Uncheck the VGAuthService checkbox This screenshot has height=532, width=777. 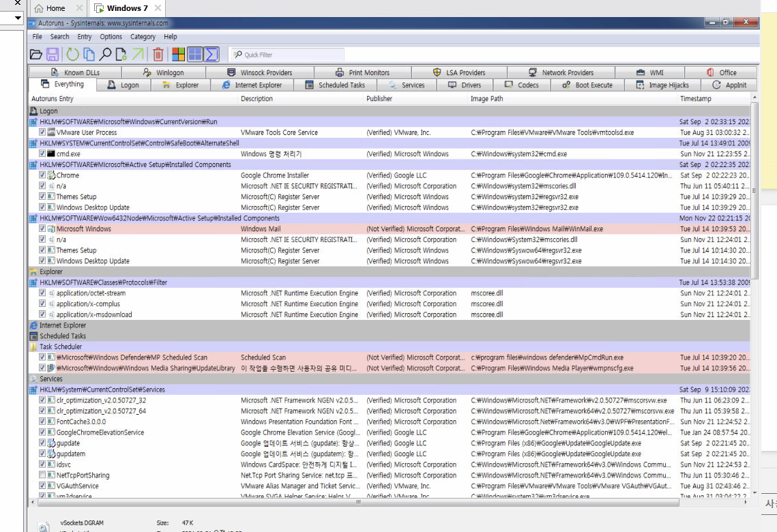(x=42, y=486)
